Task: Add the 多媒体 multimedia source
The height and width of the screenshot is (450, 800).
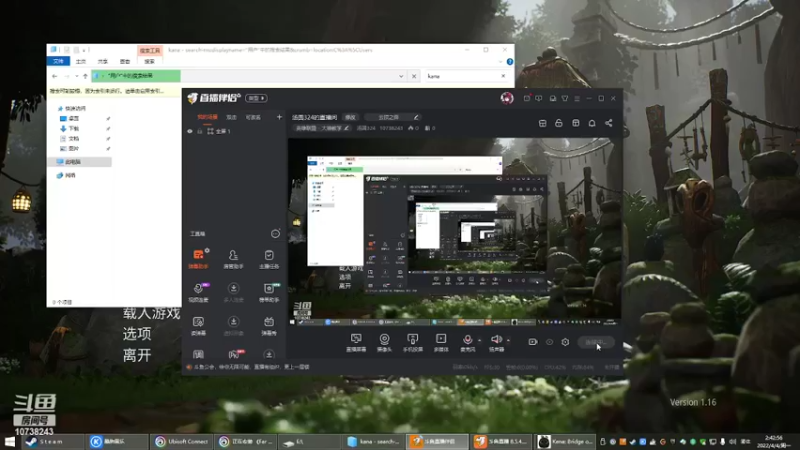Action: click(441, 342)
